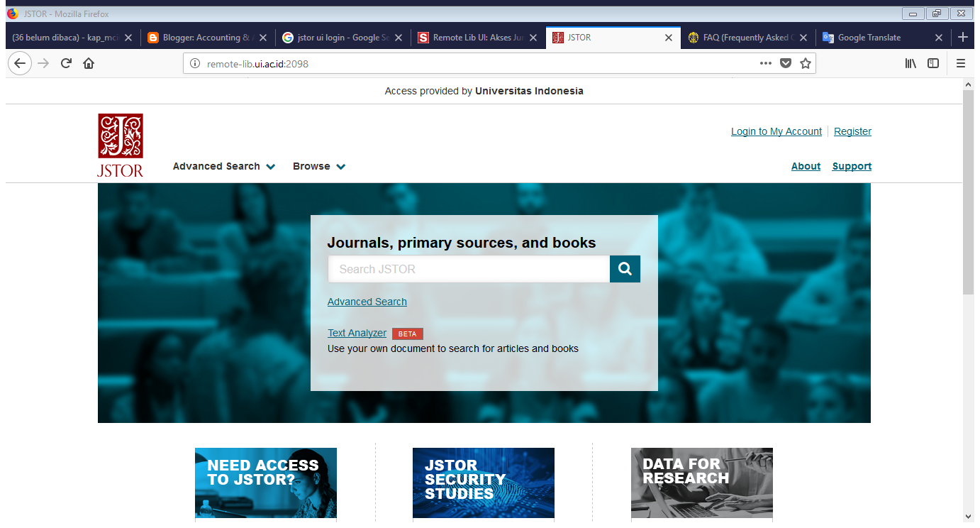This screenshot has width=980, height=528.
Task: Close the jstor ui login Google tab
Action: (x=398, y=38)
